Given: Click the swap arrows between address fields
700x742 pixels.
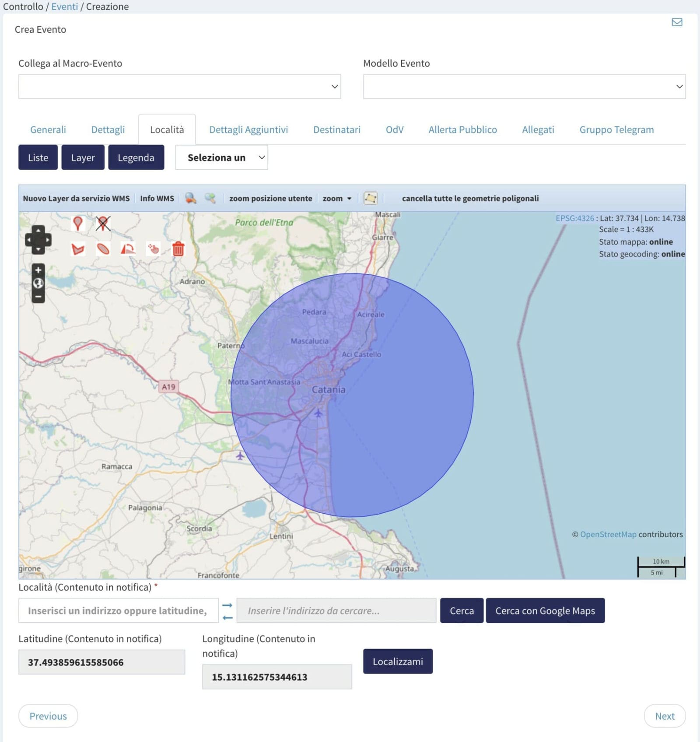Looking at the screenshot, I should (x=227, y=611).
